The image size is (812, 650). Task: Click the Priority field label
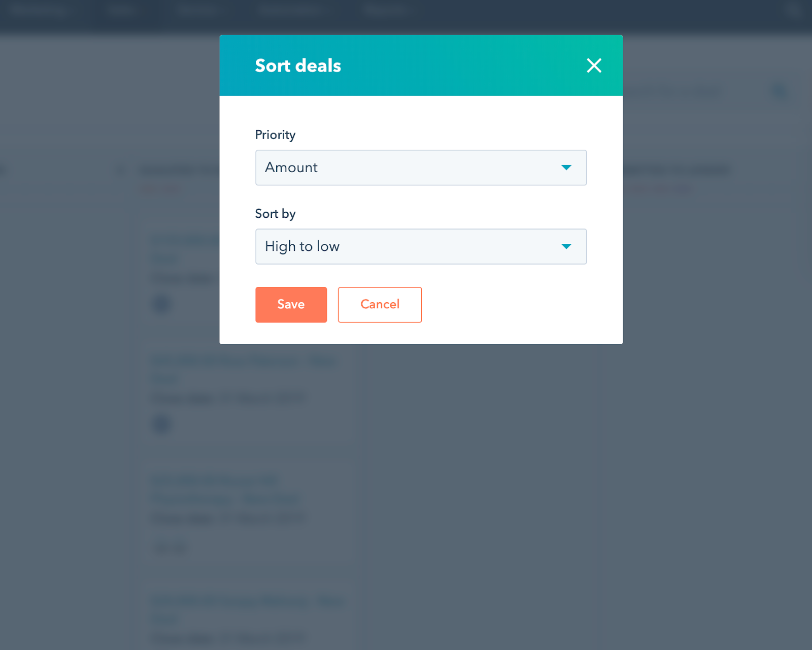tap(275, 135)
